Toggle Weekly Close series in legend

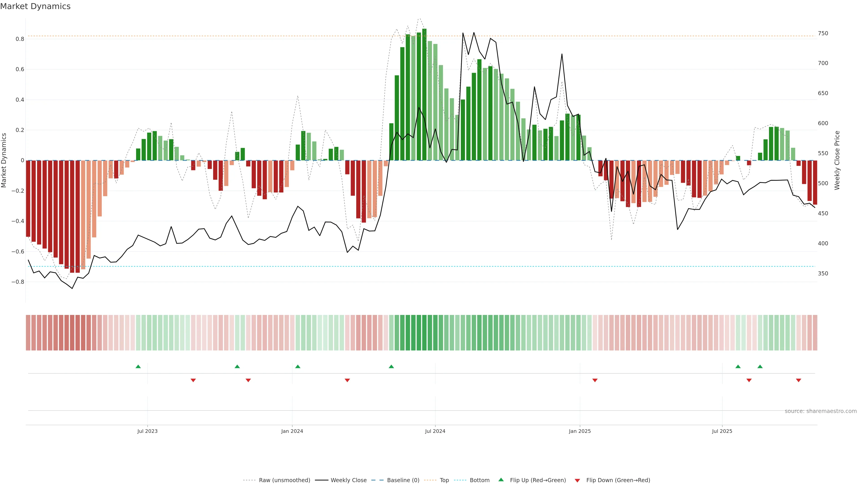348,480
